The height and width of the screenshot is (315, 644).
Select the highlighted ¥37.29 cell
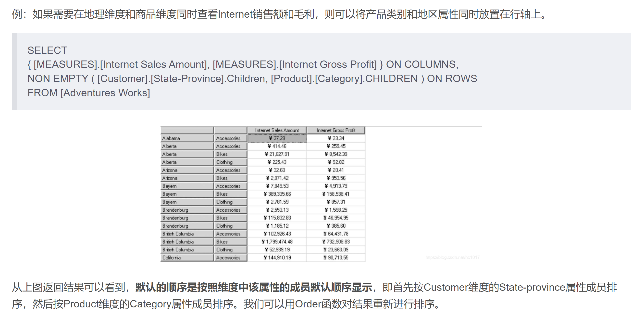[x=277, y=138]
